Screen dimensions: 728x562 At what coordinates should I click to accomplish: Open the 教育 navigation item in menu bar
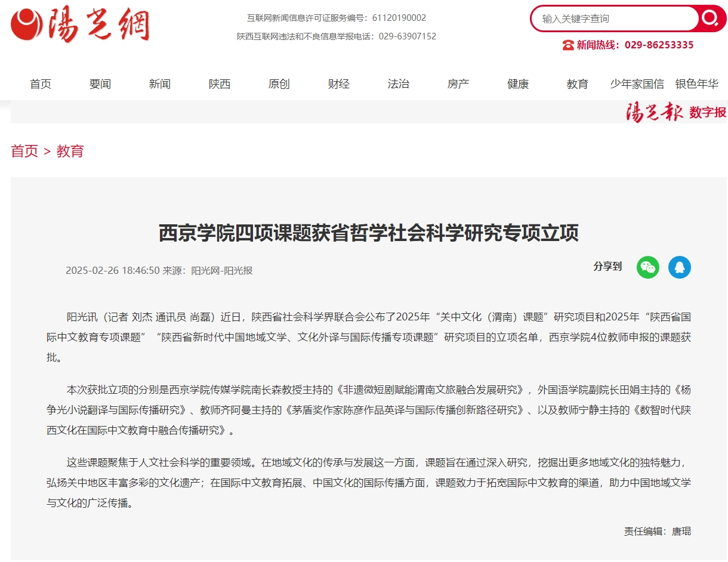tap(578, 84)
